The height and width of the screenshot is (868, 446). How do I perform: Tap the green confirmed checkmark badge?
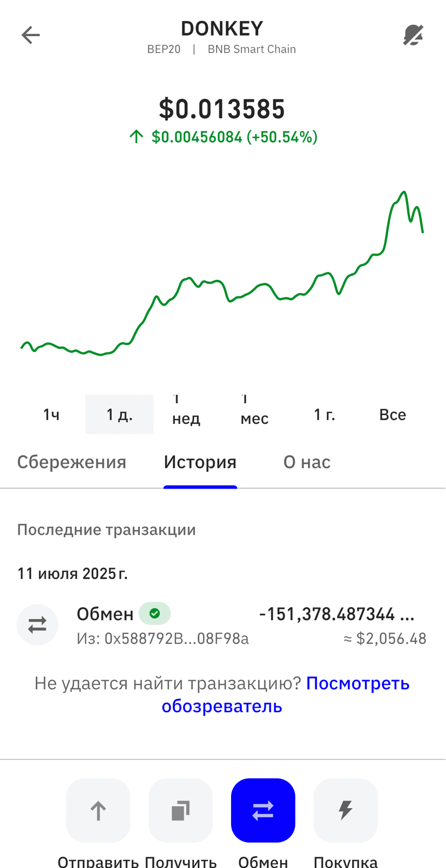point(155,613)
